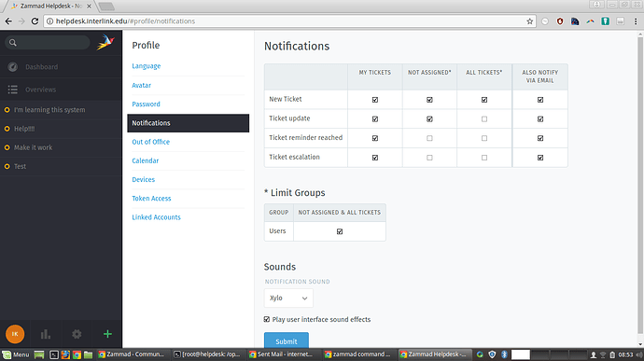
Task: Open Chrome three-dot menu
Action: click(x=636, y=21)
